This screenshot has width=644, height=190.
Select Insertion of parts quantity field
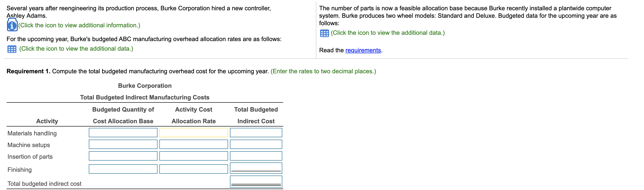123,156
